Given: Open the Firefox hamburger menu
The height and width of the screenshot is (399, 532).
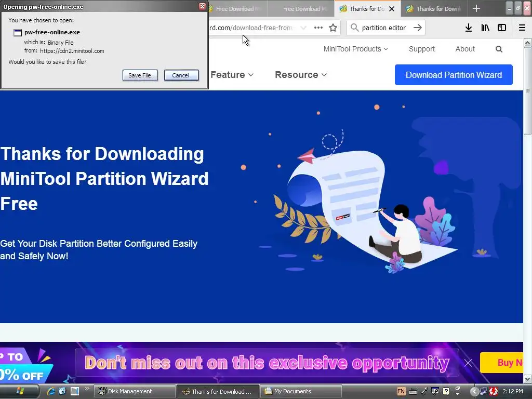Looking at the screenshot, I should [x=522, y=28].
